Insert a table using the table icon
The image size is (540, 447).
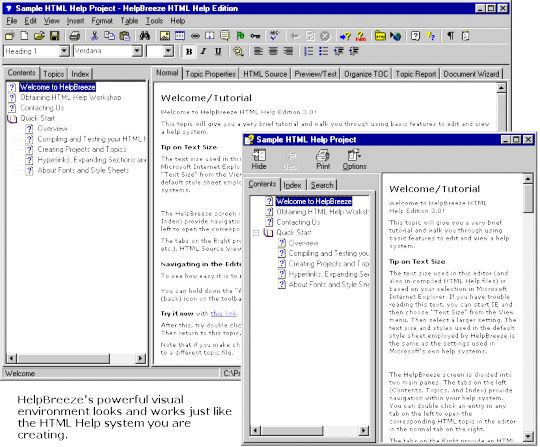[x=180, y=36]
